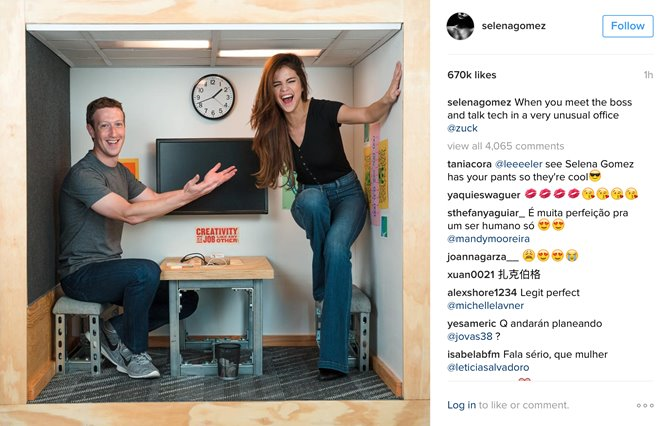The width and height of the screenshot is (660, 426).
Task: Open commenter yaquieswaguer's profile
Action: [484, 194]
